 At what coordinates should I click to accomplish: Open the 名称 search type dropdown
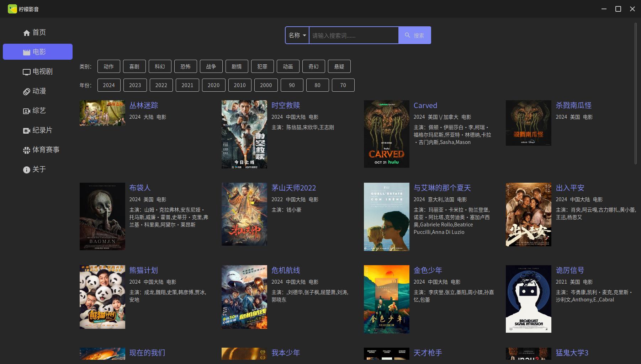click(x=297, y=35)
